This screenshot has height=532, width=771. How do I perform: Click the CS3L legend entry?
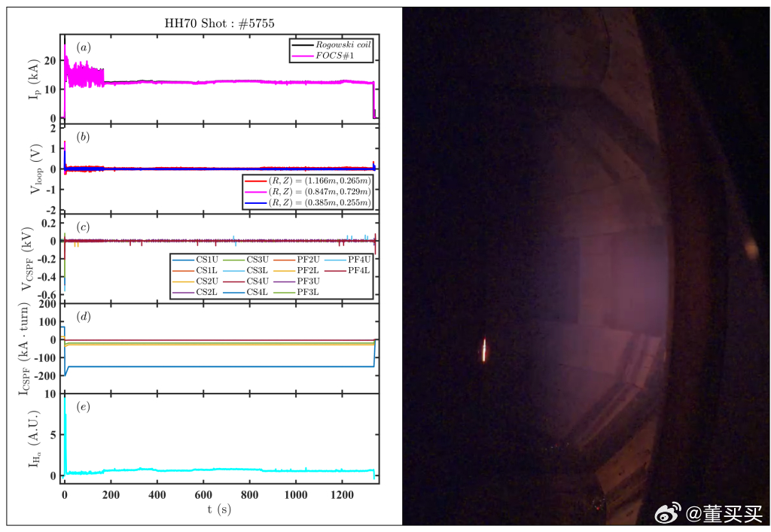click(246, 270)
